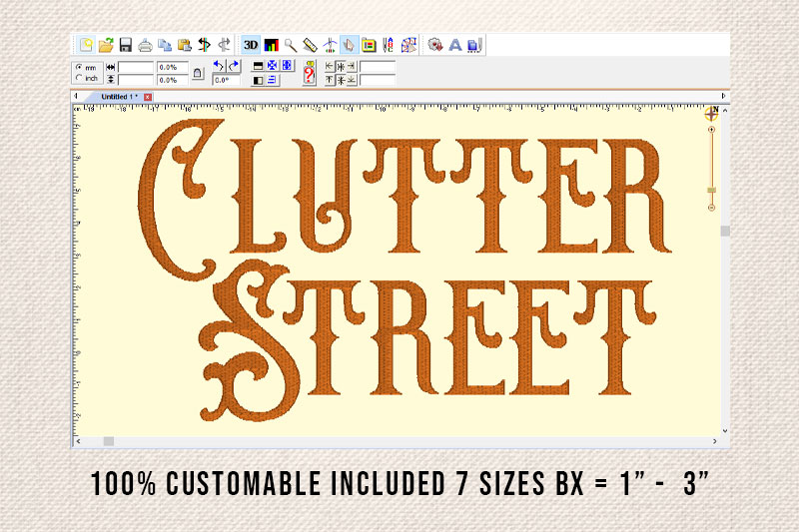Open the gear with red arrow icon

(435, 45)
